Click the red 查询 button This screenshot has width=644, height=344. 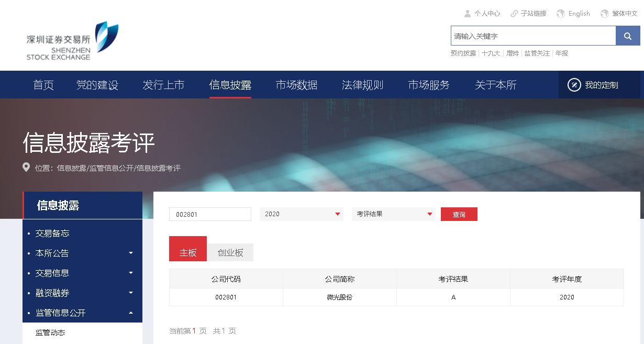pos(459,214)
